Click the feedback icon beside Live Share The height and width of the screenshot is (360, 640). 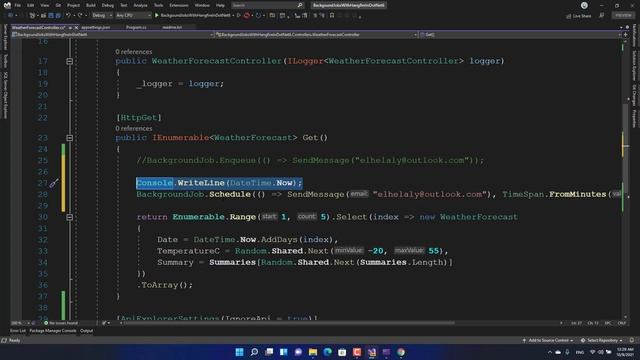[601, 16]
